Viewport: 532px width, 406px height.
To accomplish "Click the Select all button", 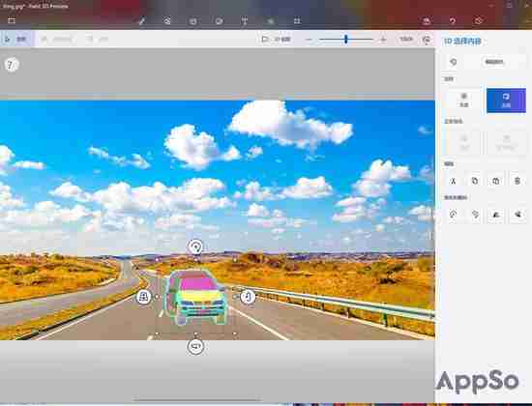I will pyautogui.click(x=463, y=101).
